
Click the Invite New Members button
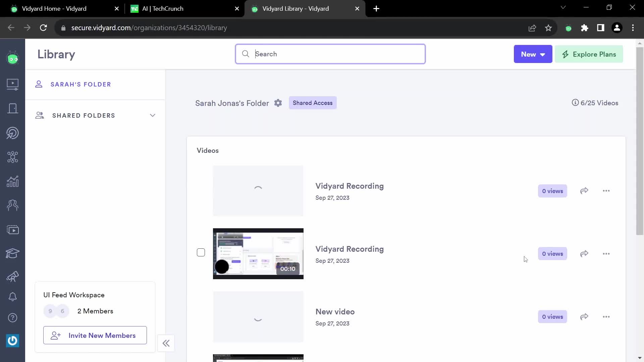[95, 336]
